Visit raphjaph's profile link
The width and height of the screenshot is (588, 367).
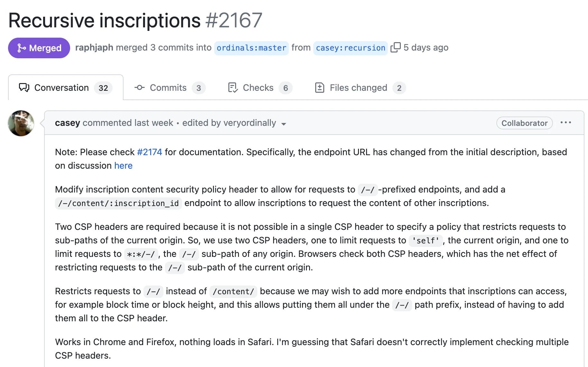[94, 47]
